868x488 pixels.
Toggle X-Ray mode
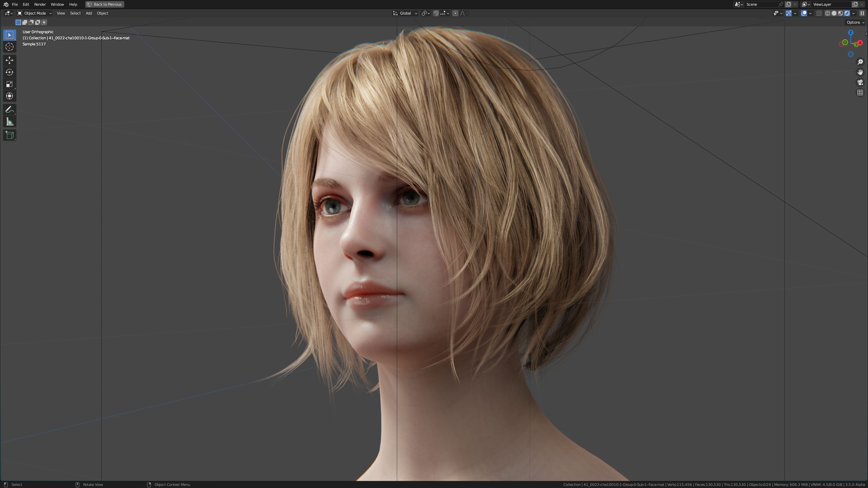pyautogui.click(x=819, y=13)
